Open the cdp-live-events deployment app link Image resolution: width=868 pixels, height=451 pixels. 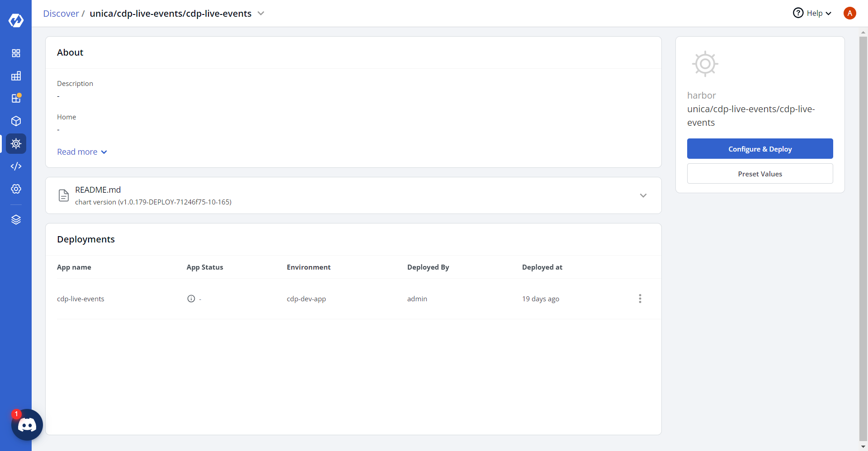click(80, 299)
